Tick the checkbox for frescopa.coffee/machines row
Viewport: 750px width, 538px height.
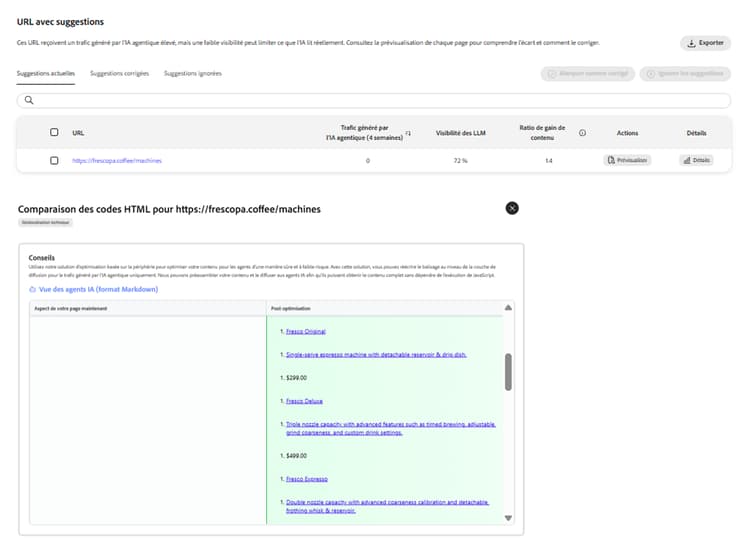click(54, 160)
